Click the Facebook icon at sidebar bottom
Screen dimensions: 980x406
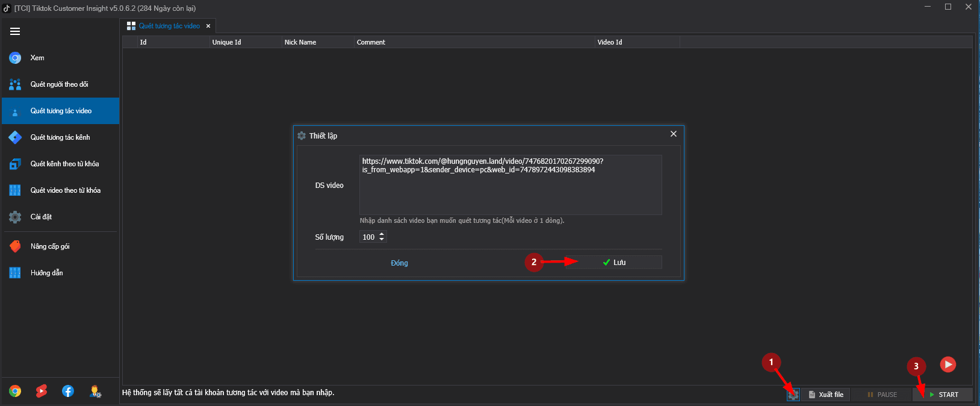[68, 392]
